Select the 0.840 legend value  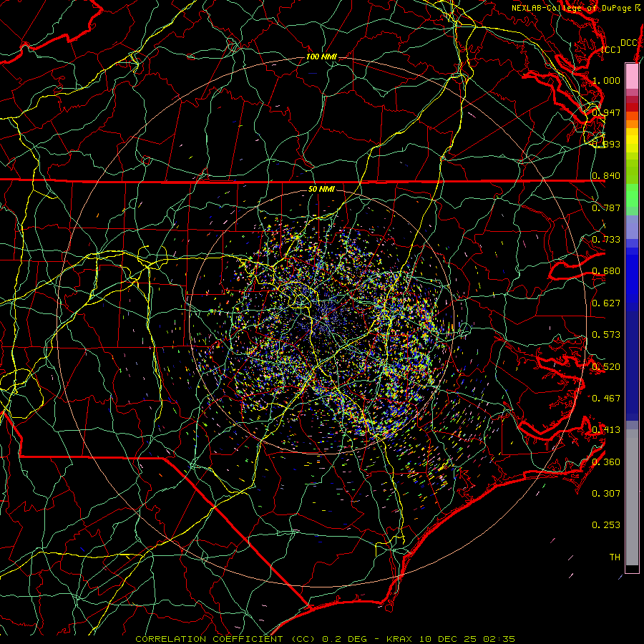606,176
